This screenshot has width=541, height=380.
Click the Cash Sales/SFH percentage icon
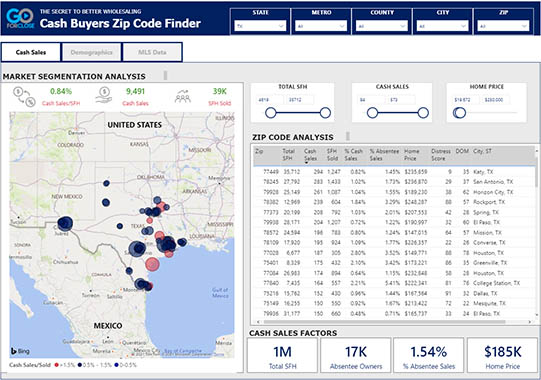point(24,97)
